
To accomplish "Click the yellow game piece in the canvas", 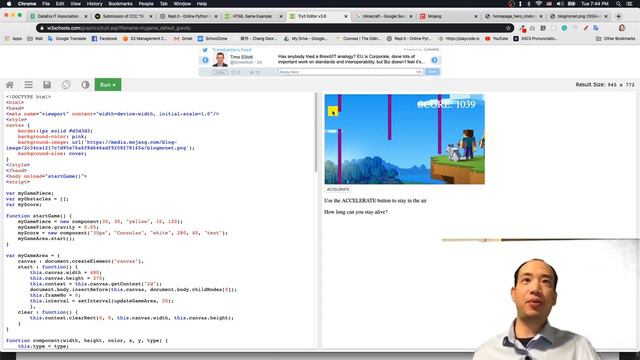I will pyautogui.click(x=333, y=111).
